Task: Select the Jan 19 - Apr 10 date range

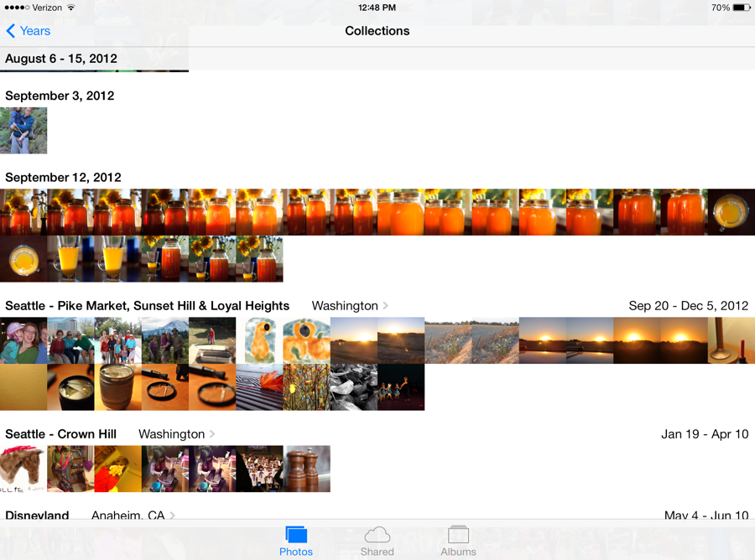Action: [x=705, y=434]
